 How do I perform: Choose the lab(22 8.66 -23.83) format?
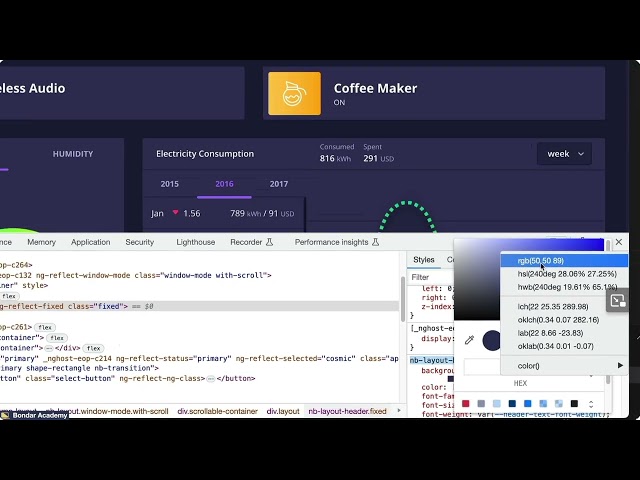[x=564, y=333]
